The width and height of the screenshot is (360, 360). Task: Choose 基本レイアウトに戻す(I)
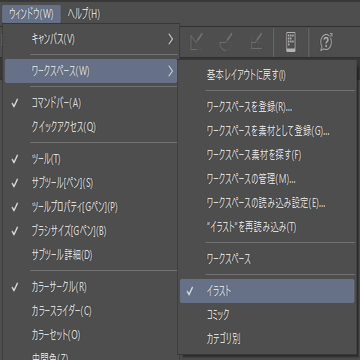(267, 75)
